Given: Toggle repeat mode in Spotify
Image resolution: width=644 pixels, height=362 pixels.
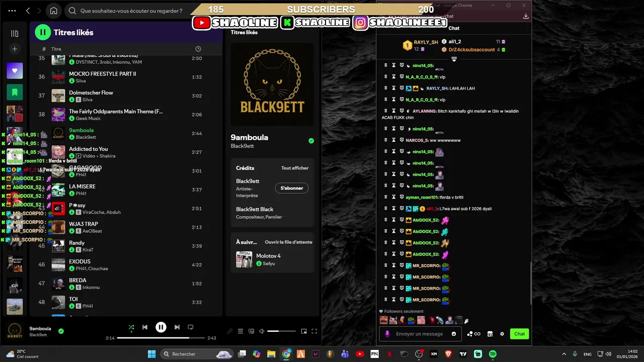Looking at the screenshot, I should [x=191, y=327].
